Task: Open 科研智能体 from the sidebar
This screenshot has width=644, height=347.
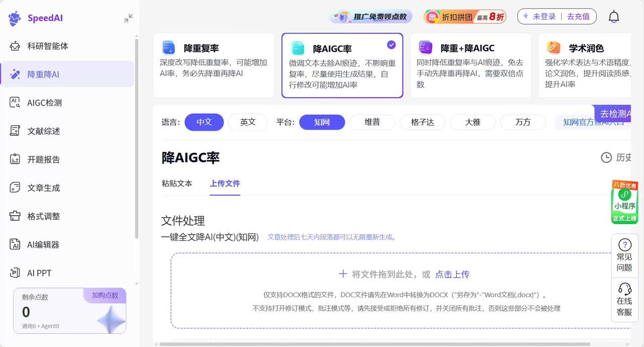Action: (67, 46)
